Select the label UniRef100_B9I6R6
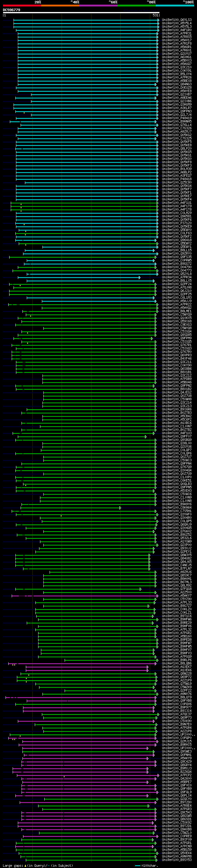197x868 pixels. tap(176, 410)
